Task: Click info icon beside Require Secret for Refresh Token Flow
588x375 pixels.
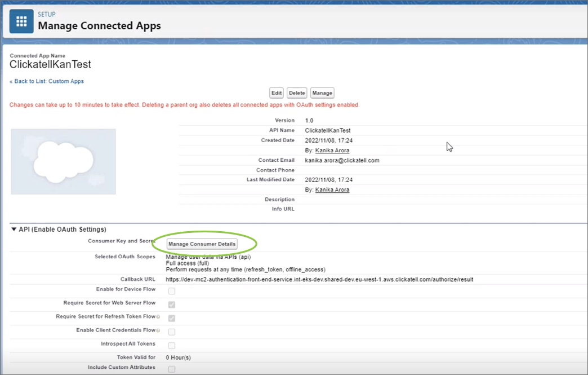Action: tap(158, 317)
